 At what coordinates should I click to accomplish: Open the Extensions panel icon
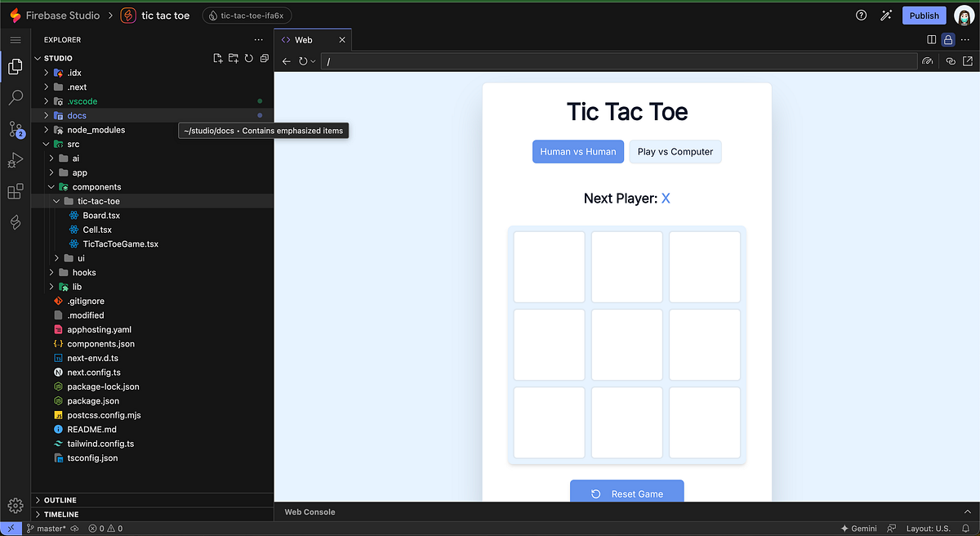(x=15, y=190)
